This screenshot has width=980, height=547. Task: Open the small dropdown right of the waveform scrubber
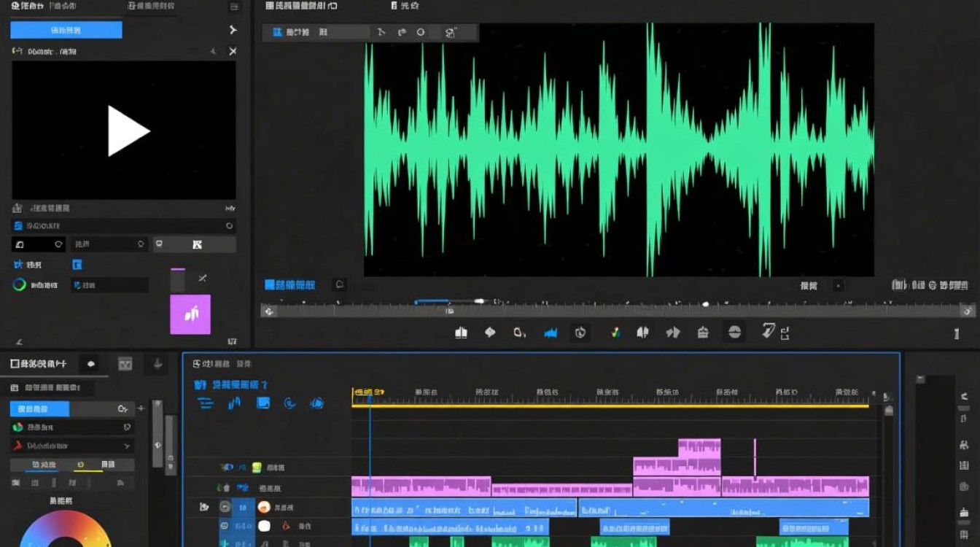tap(839, 286)
